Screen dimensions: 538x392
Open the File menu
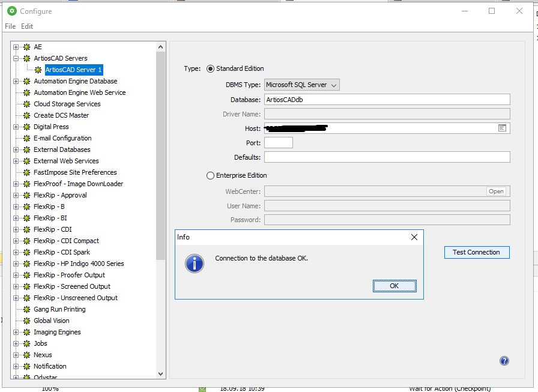click(10, 26)
